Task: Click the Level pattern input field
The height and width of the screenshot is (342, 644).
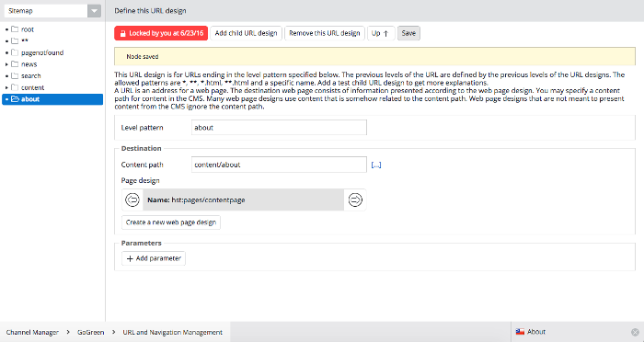Action: pyautogui.click(x=279, y=128)
